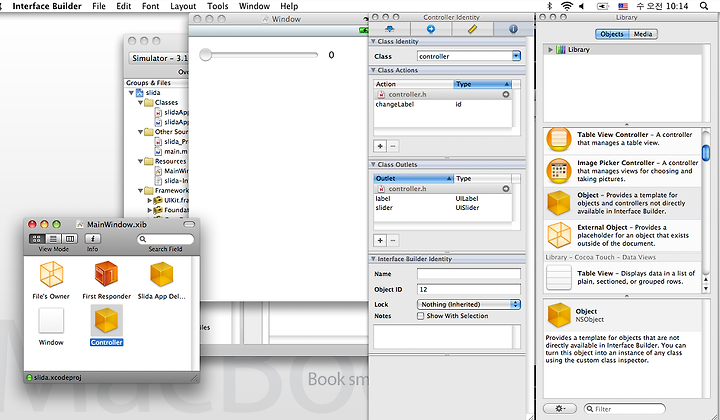Screen dimensions: 720x420
Task: Open the Library action gear menu
Action: [x=560, y=409]
